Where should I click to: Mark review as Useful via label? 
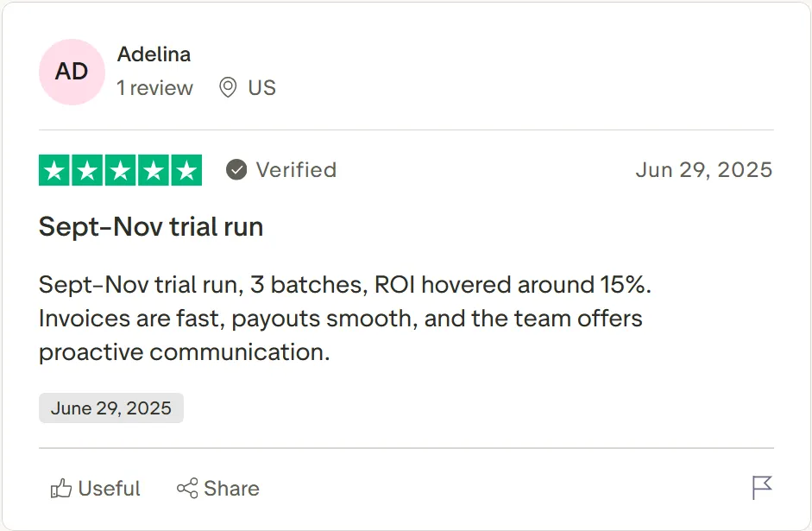(109, 489)
